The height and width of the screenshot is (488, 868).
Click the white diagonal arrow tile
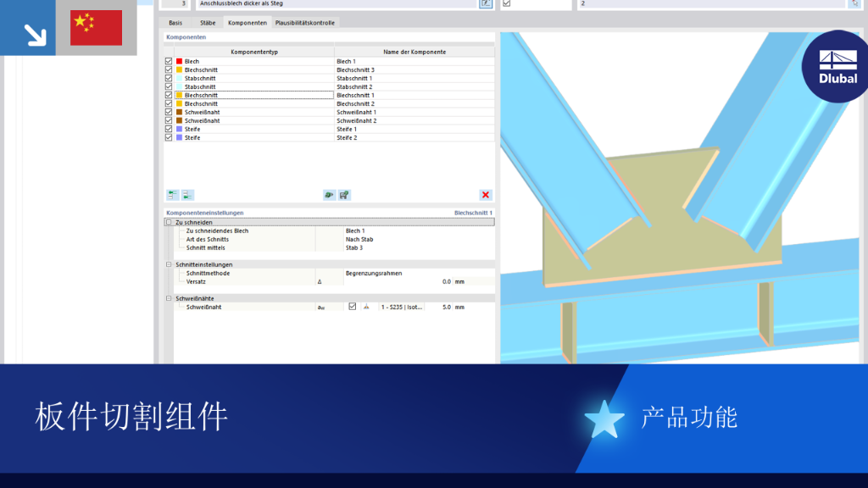pos(28,28)
